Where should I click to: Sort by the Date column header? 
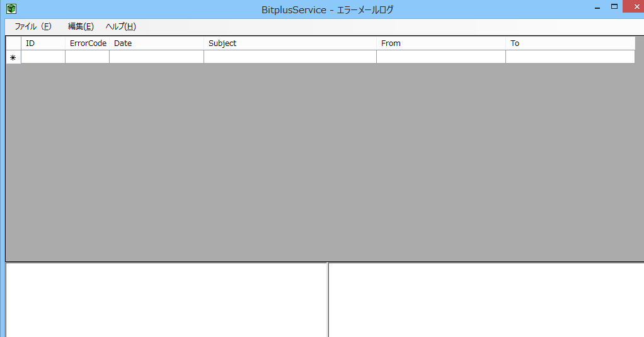tap(156, 43)
